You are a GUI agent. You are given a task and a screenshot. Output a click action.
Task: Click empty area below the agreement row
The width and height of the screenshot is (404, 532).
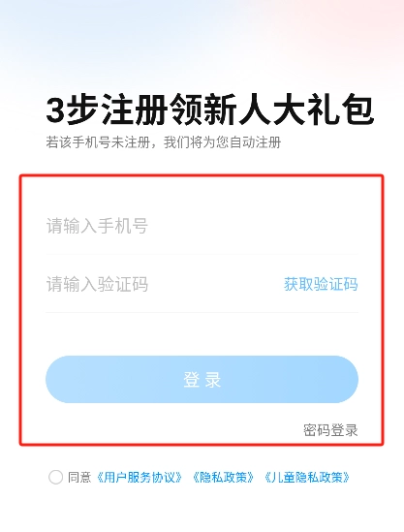(202, 509)
